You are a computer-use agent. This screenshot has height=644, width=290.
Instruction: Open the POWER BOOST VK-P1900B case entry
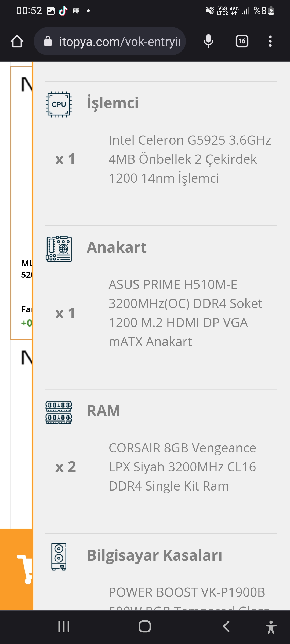click(x=187, y=592)
